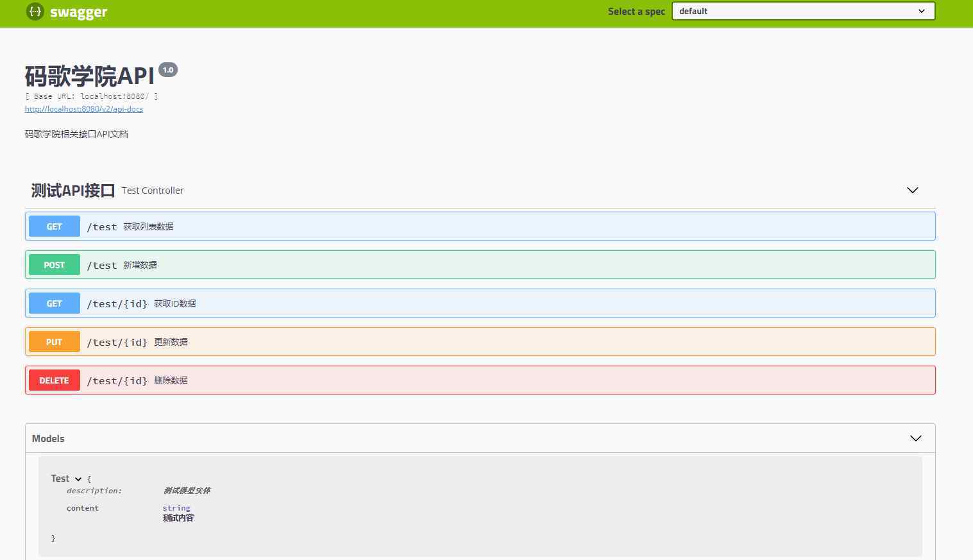Collapse the Test model arrow
973x560 pixels.
pos(78,479)
